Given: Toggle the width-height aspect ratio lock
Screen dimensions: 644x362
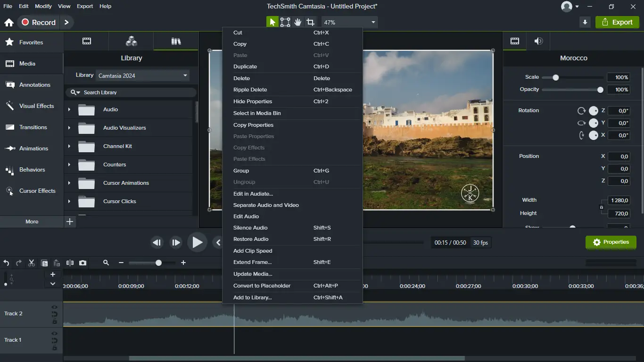Looking at the screenshot, I should (x=601, y=207).
